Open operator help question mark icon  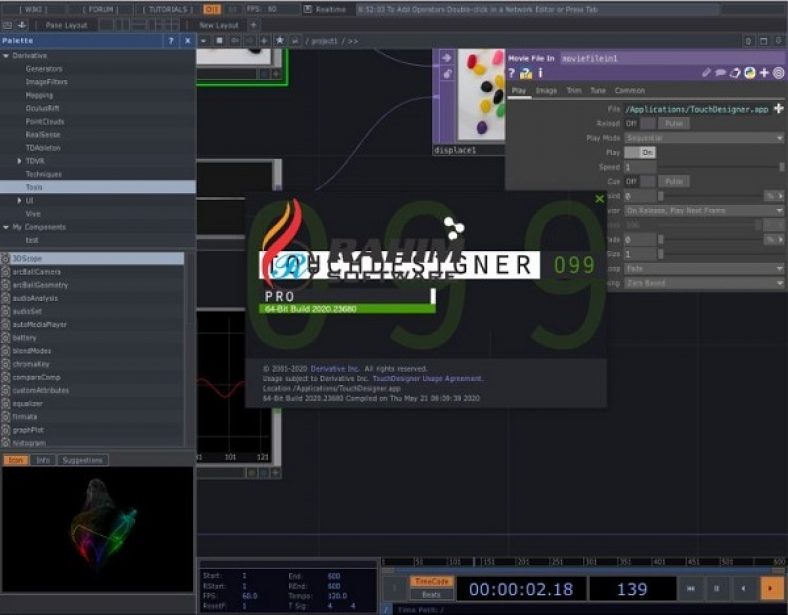coord(511,73)
